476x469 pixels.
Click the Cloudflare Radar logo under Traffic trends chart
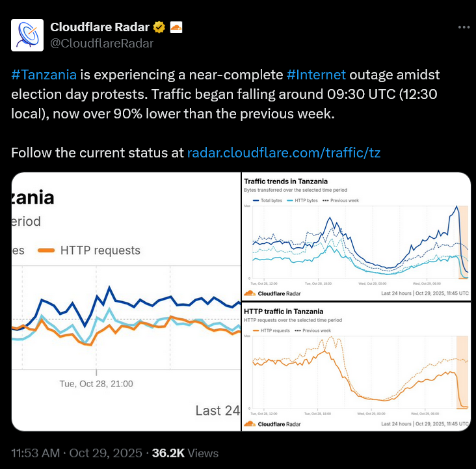pos(265,293)
